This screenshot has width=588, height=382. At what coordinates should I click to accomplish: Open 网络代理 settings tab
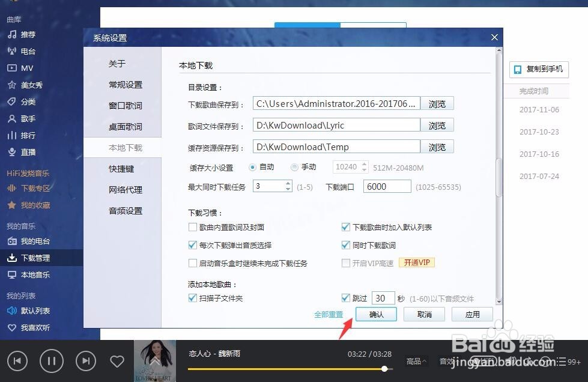(126, 190)
